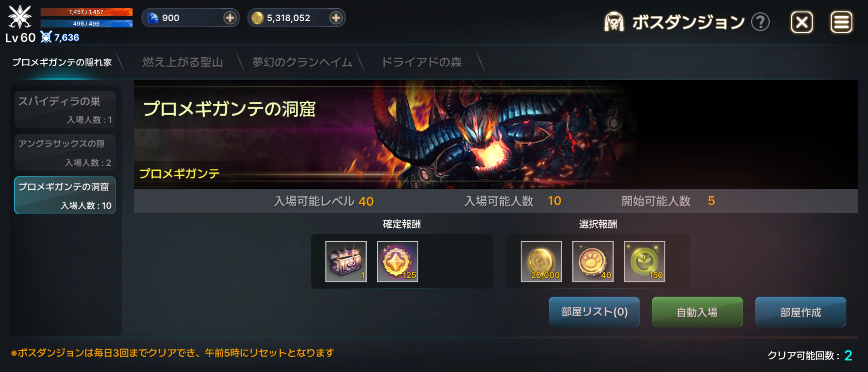Choose スパイディラの巣 dungeon in list
The width and height of the screenshot is (868, 372).
(x=65, y=110)
